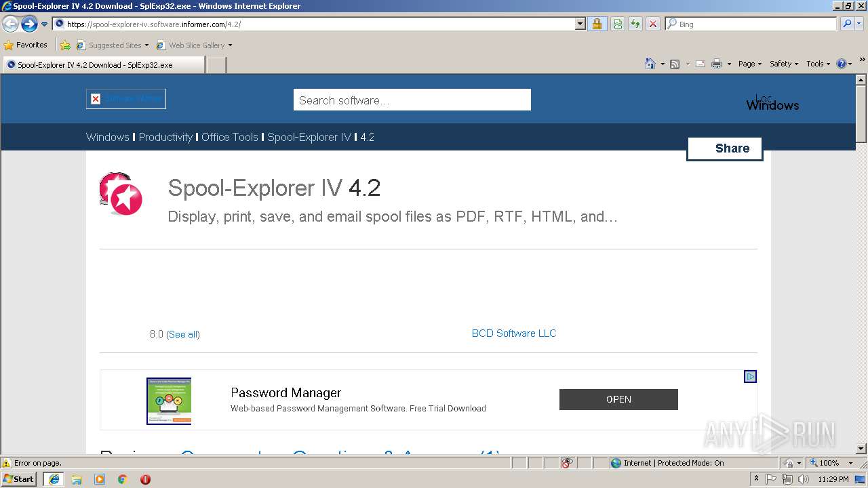Click the Bing search box
The image size is (868, 488).
pos(751,24)
